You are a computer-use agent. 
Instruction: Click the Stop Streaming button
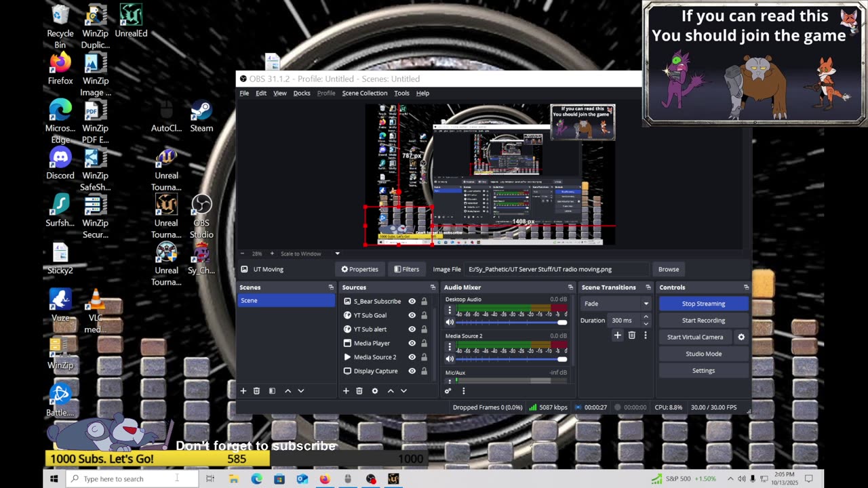pos(704,304)
